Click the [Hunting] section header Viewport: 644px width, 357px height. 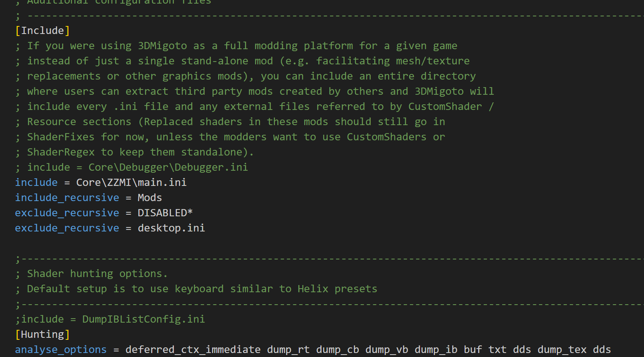42,335
